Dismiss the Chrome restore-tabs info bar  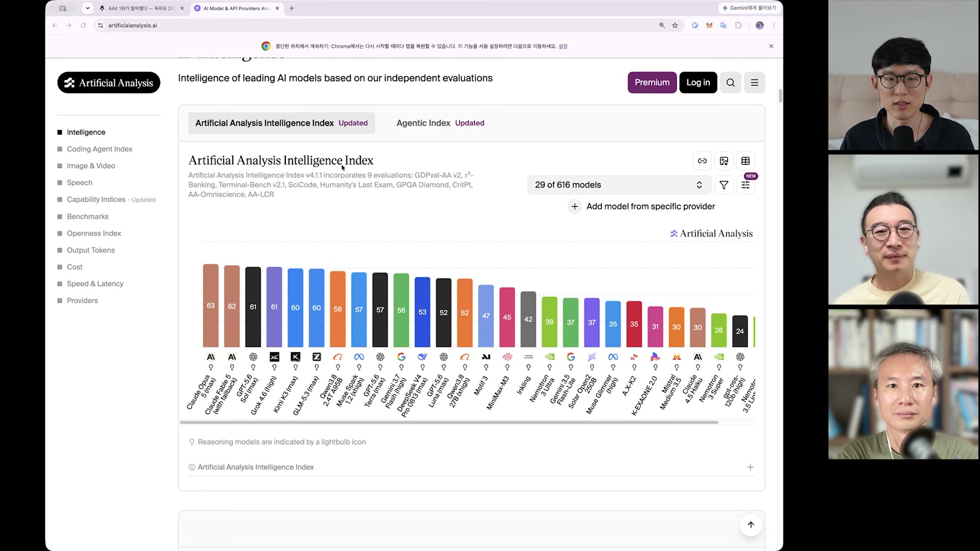[x=771, y=46]
